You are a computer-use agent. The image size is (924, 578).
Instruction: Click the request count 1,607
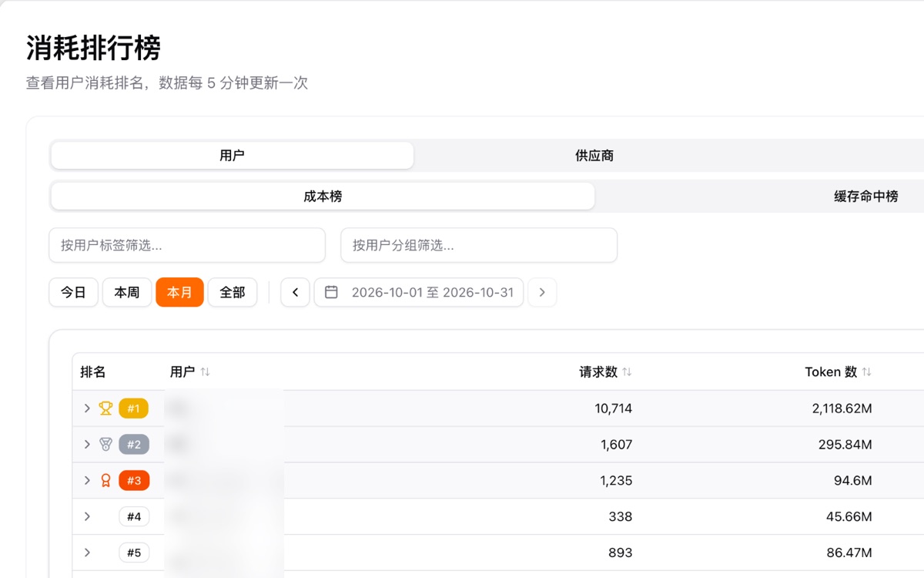(616, 445)
